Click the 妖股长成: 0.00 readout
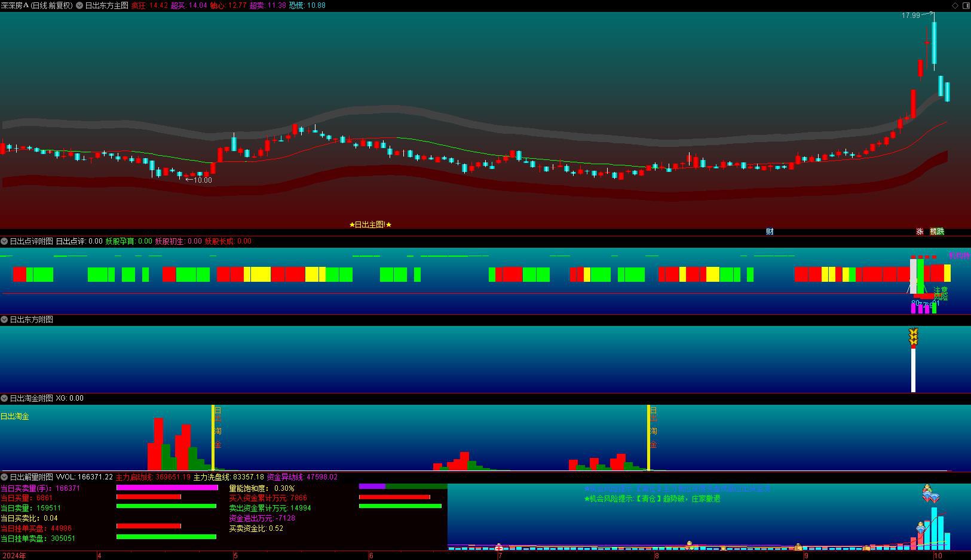The width and height of the screenshot is (971, 560). [x=228, y=241]
